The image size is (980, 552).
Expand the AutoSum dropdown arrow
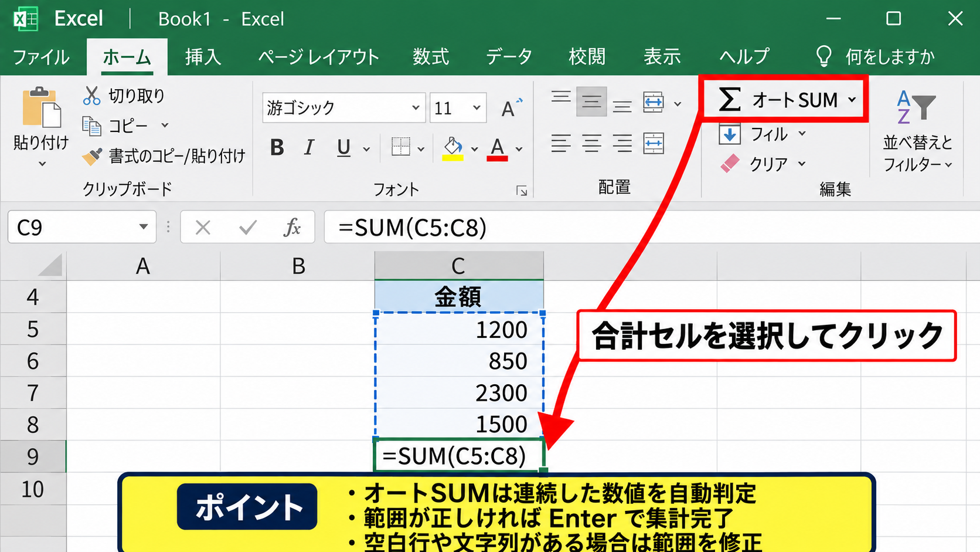852,100
